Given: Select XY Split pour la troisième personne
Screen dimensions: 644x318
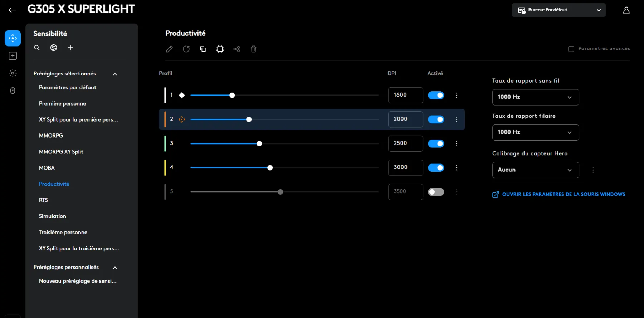Looking at the screenshot, I should pos(79,248).
